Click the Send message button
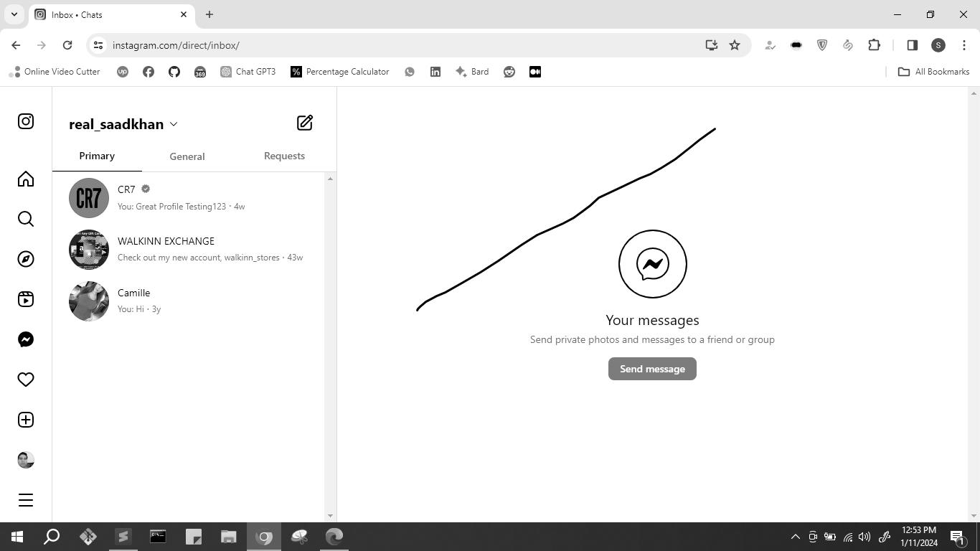Viewport: 980px width, 551px height. 652,369
